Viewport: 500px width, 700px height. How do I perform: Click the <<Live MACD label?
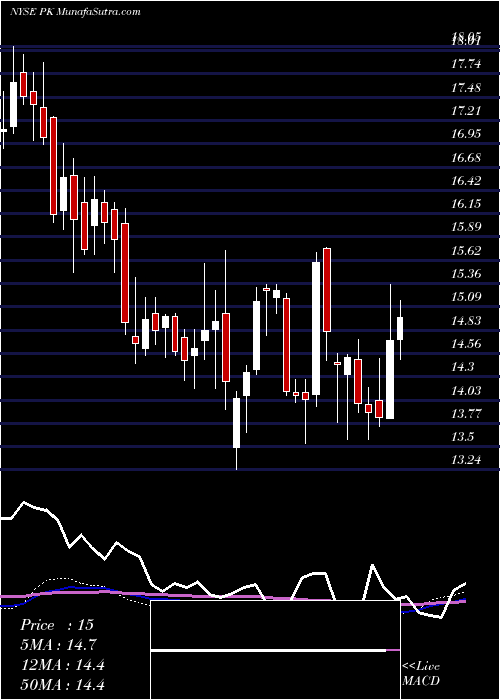click(x=421, y=673)
